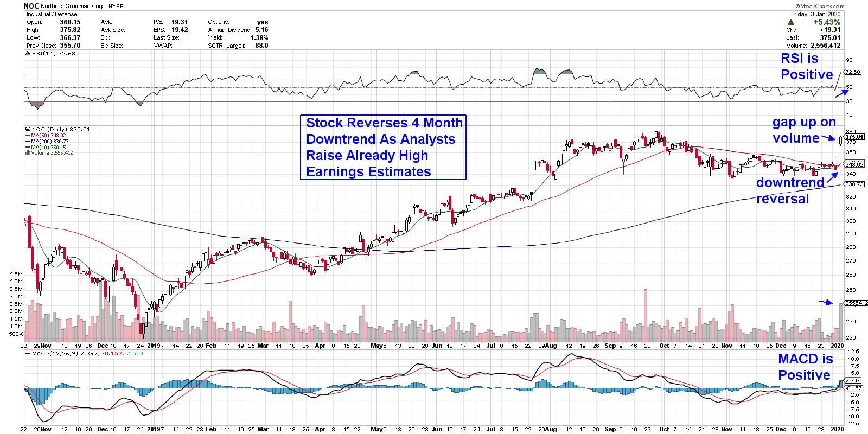Click the Prev Close value 355.70

[69, 46]
